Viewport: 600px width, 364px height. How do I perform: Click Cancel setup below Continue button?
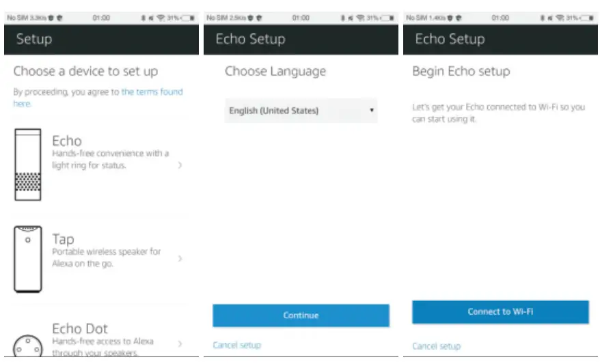(x=236, y=345)
